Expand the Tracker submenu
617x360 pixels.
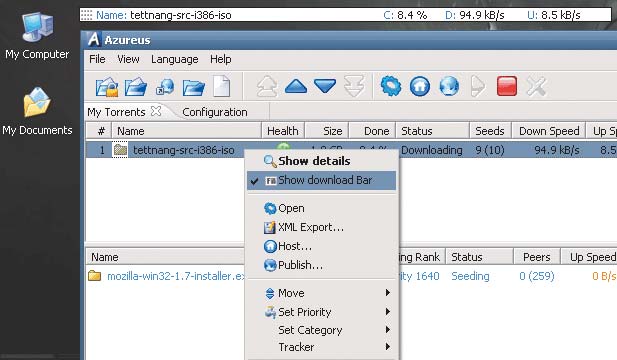point(321,347)
